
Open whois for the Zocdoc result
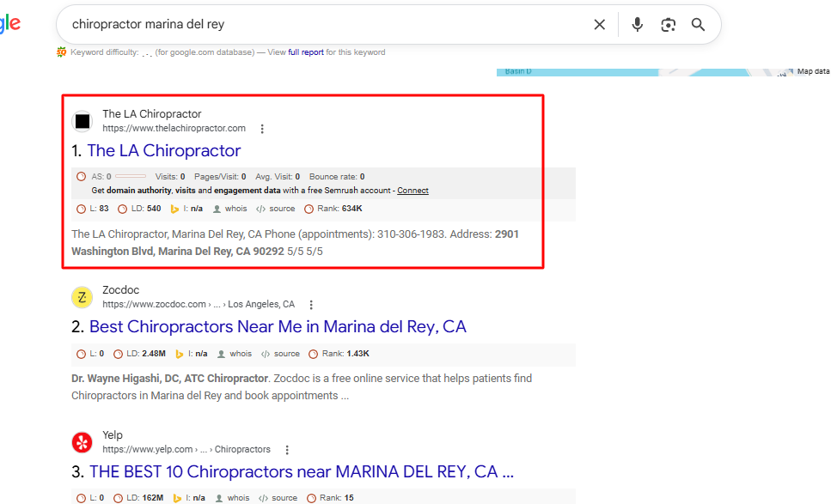pos(235,354)
